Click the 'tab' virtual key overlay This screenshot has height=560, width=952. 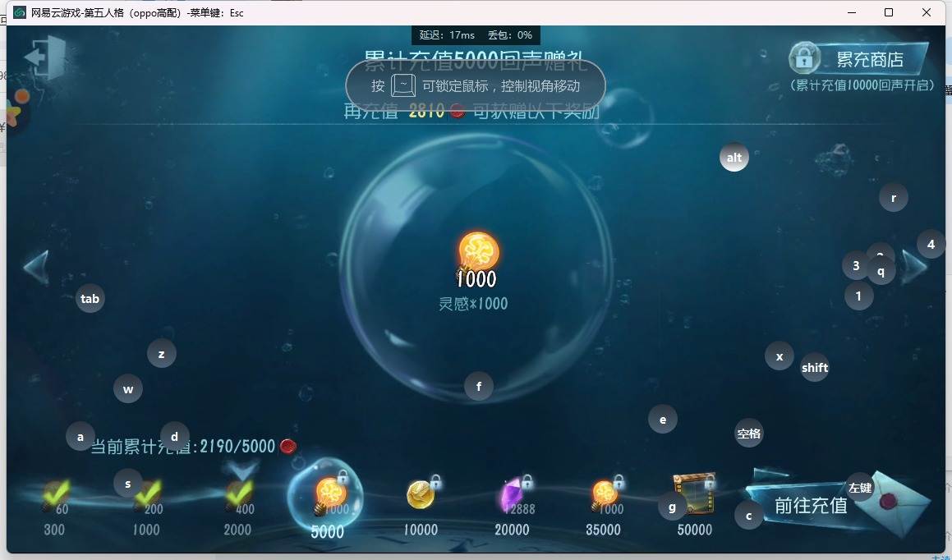click(90, 299)
